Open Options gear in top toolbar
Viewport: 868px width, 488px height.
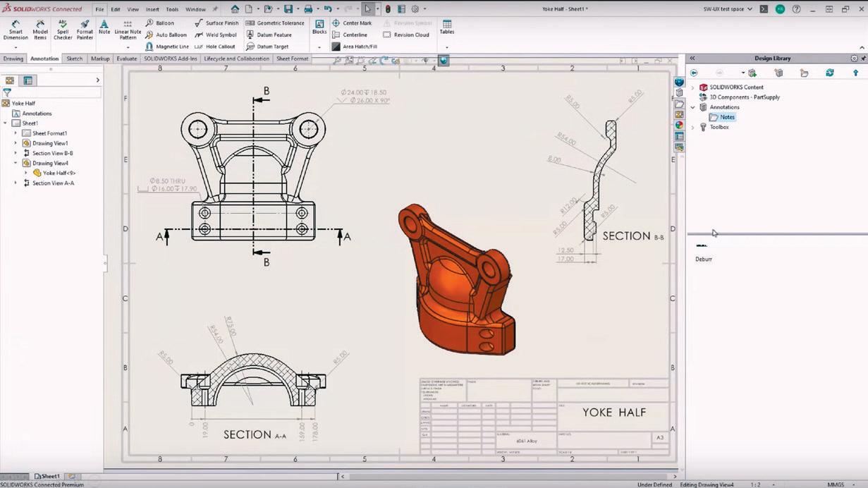tap(415, 9)
